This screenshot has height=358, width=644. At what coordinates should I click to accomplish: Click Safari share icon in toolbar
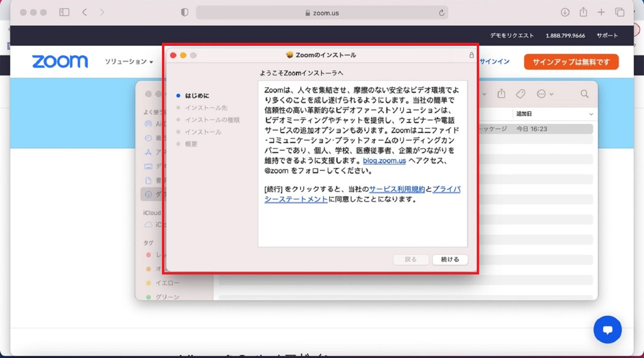click(x=583, y=12)
